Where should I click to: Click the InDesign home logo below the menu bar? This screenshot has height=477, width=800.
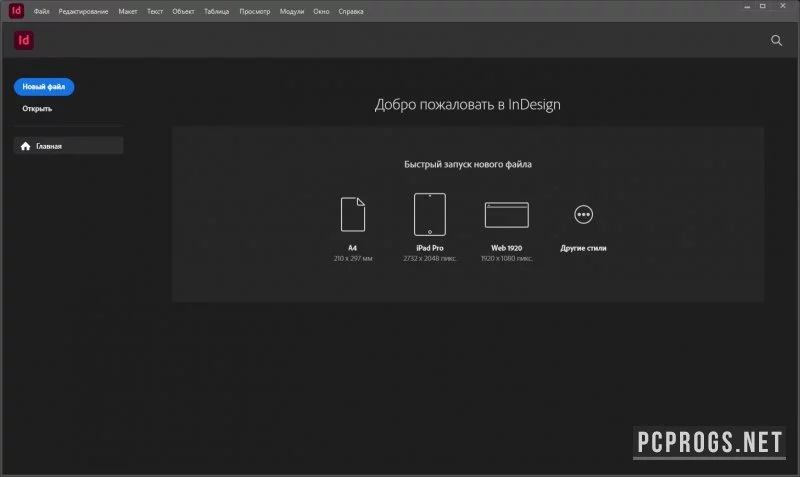pyautogui.click(x=23, y=40)
